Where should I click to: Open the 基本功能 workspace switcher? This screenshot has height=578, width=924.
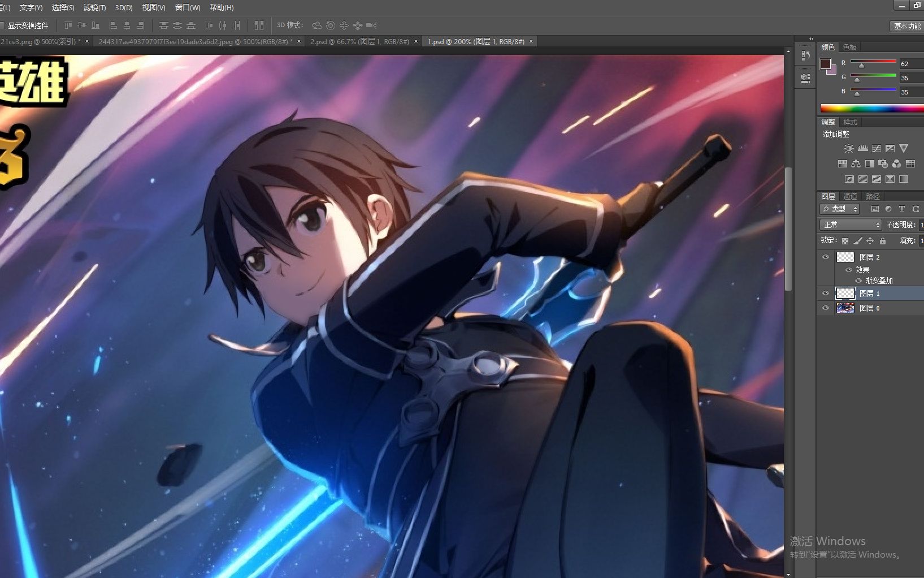(906, 26)
